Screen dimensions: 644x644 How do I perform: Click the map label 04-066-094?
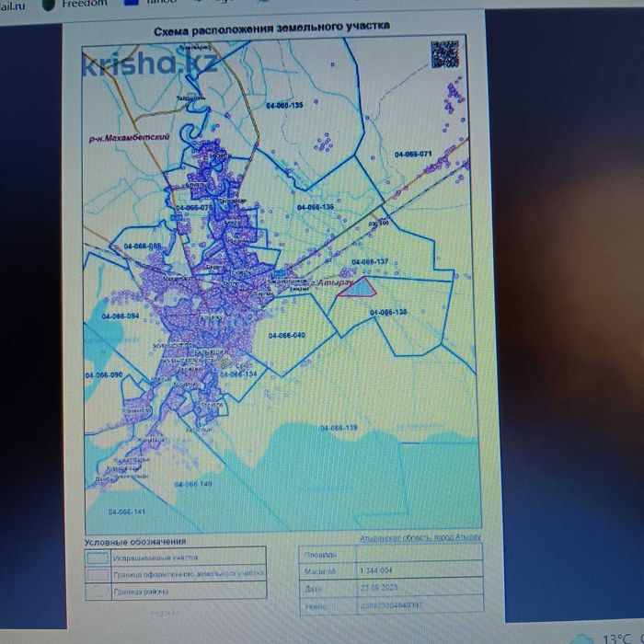click(x=121, y=316)
